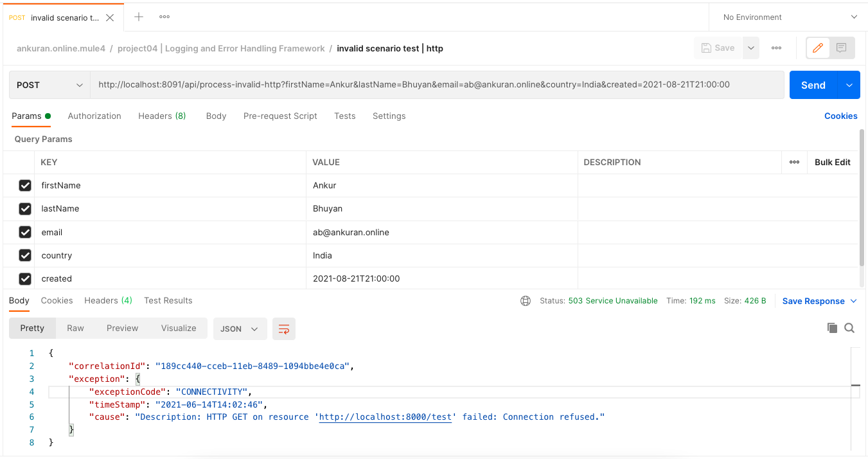868x459 pixels.
Task: Toggle response line wrap icon
Action: 283,328
